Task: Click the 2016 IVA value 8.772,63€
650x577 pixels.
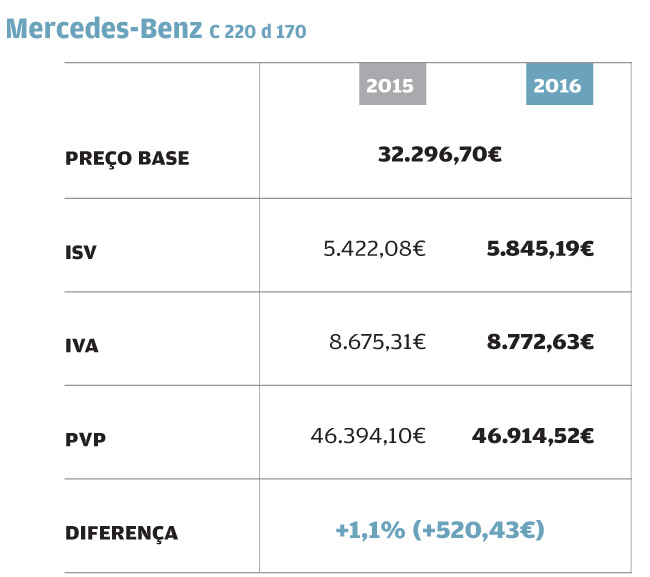Action: pyautogui.click(x=540, y=342)
